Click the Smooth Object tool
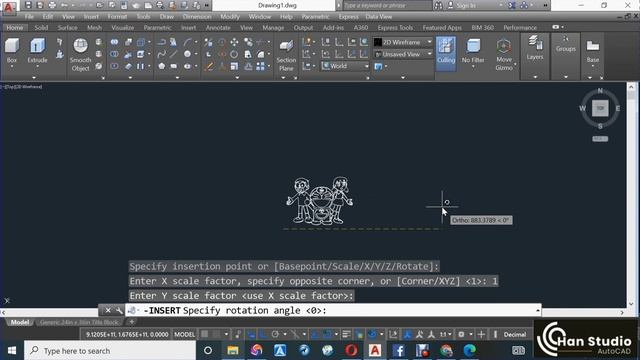The height and width of the screenshot is (360, 640). click(80, 55)
